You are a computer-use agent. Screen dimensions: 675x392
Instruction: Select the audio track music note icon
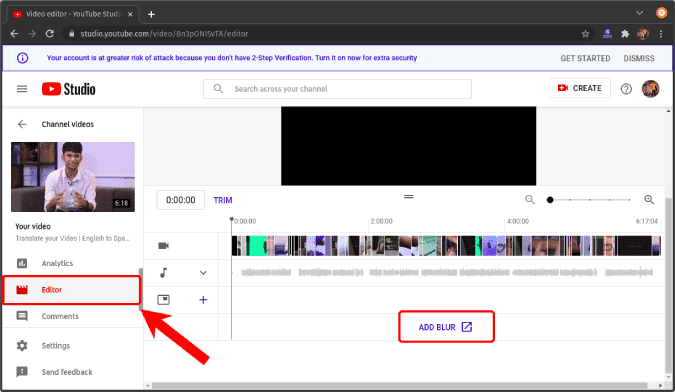(164, 272)
